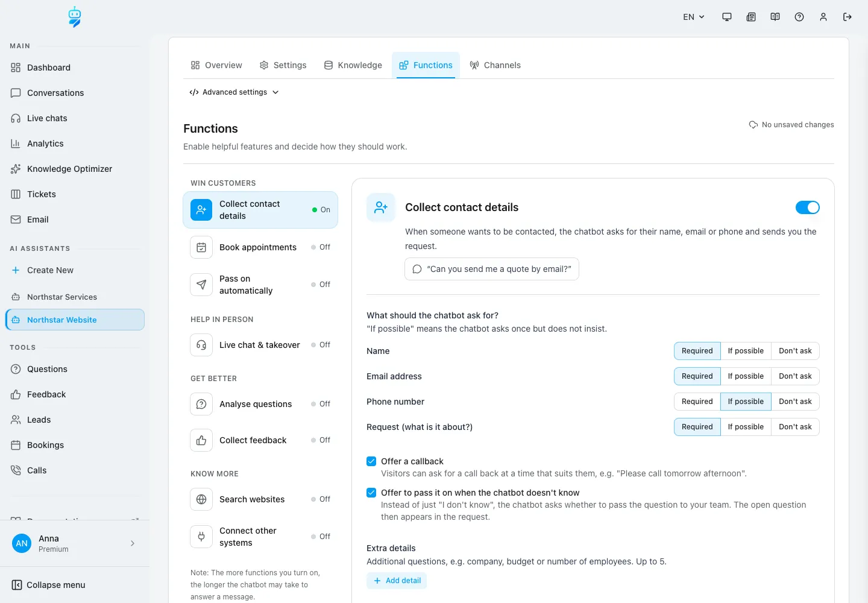Switch to the Settings tab
The width and height of the screenshot is (868, 603).
coord(283,65)
